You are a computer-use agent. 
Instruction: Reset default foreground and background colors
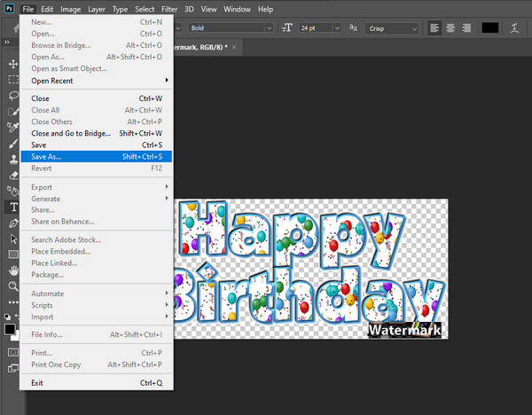click(7, 317)
